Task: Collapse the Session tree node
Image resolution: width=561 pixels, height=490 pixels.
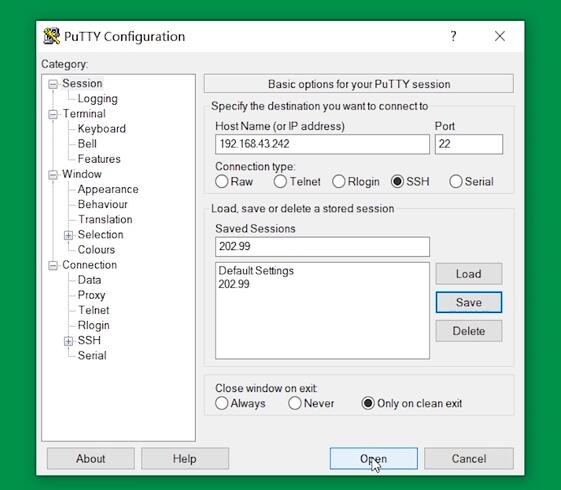Action: (x=53, y=84)
